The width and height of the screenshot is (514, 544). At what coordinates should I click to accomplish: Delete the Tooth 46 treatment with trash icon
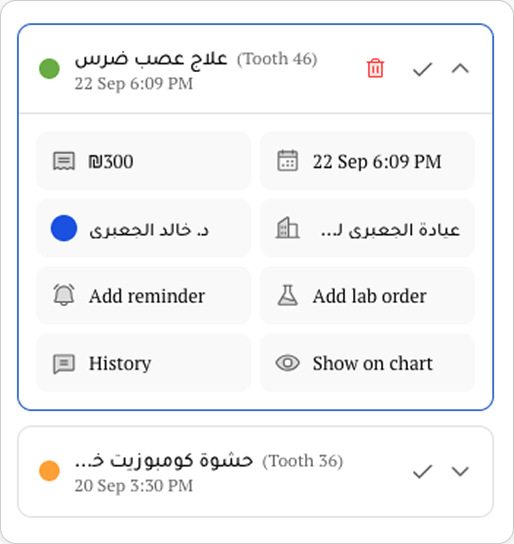375,68
